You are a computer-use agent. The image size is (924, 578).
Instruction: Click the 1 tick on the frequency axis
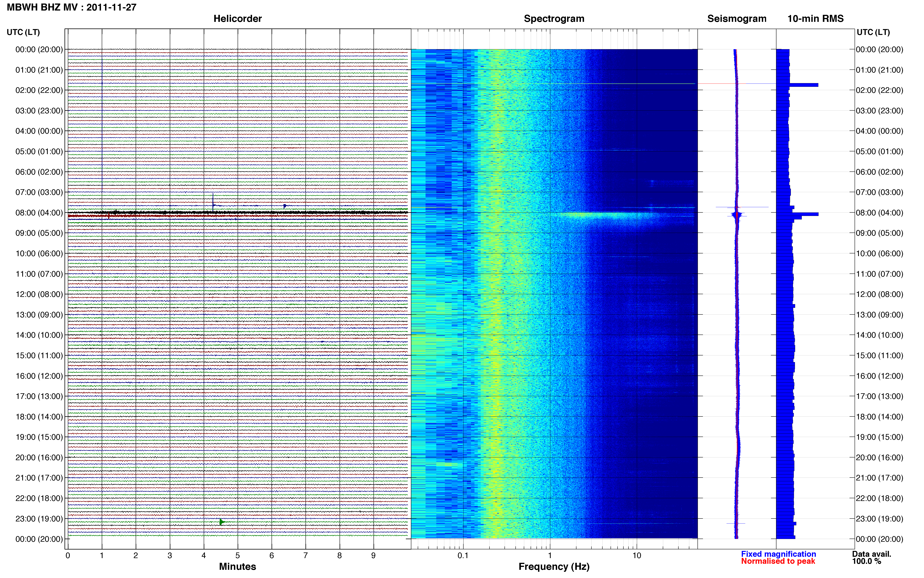pyautogui.click(x=550, y=555)
